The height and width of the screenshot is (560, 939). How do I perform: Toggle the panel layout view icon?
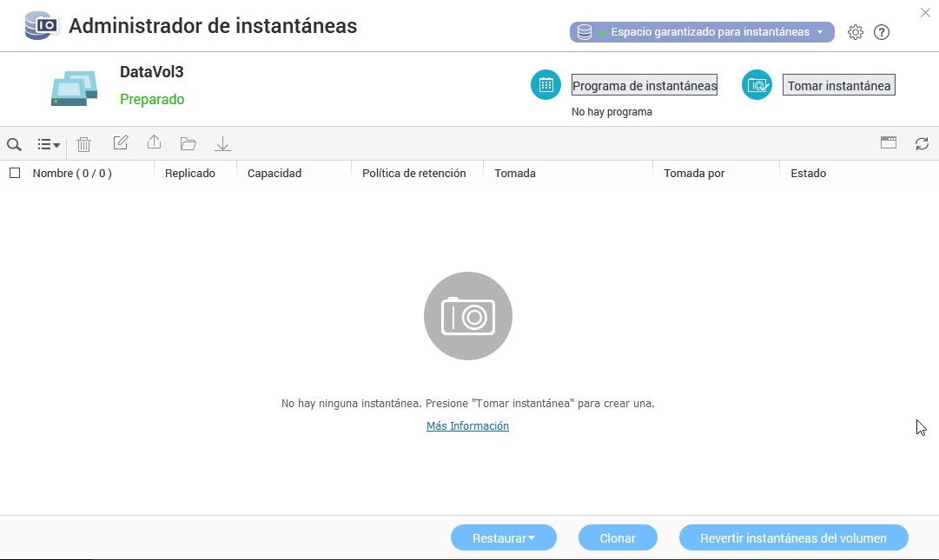click(888, 143)
